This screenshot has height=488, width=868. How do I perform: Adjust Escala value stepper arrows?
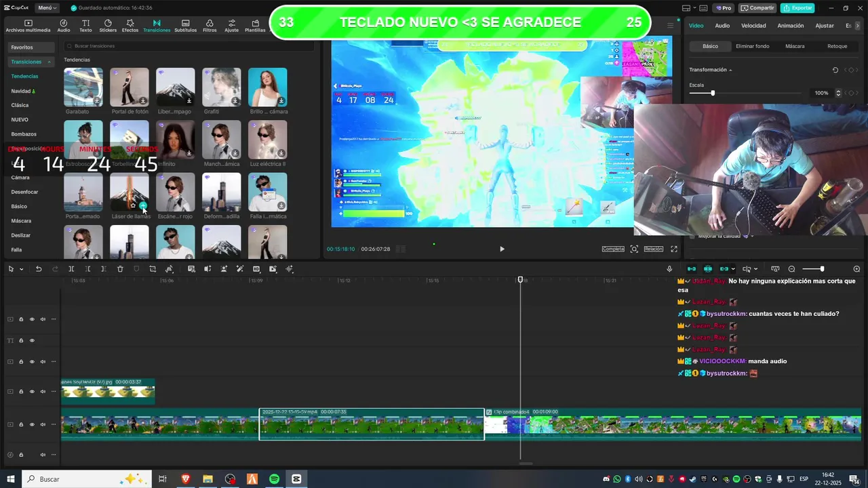[x=838, y=93]
